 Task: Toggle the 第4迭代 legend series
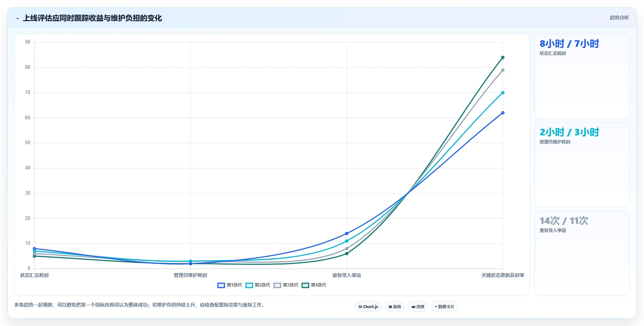(314, 285)
